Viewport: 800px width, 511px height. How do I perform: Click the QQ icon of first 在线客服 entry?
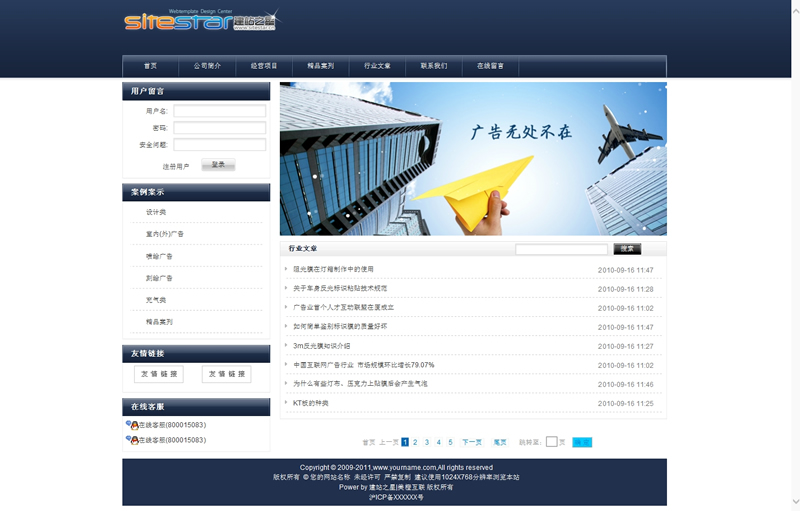132,425
